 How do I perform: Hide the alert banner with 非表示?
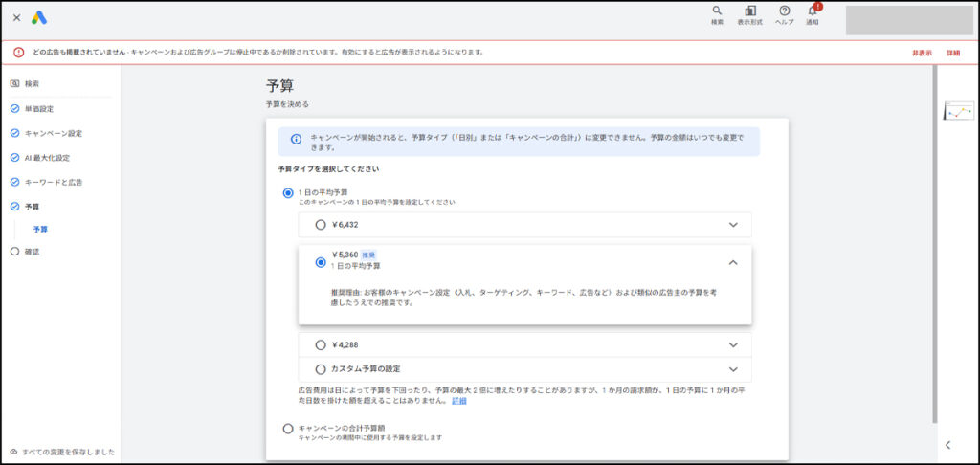click(x=922, y=54)
